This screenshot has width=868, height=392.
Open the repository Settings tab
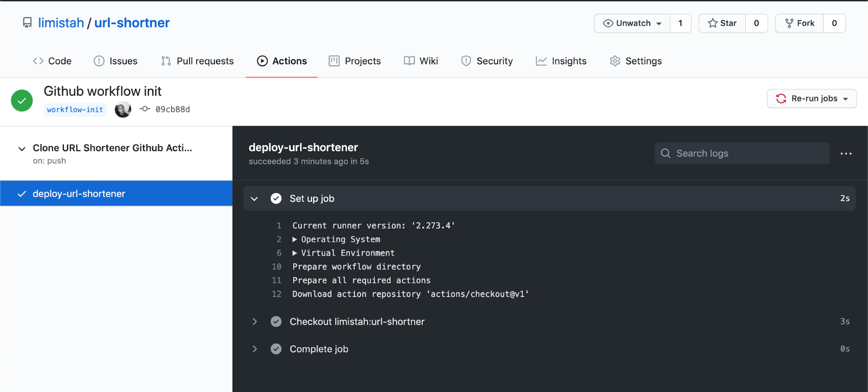(636, 61)
